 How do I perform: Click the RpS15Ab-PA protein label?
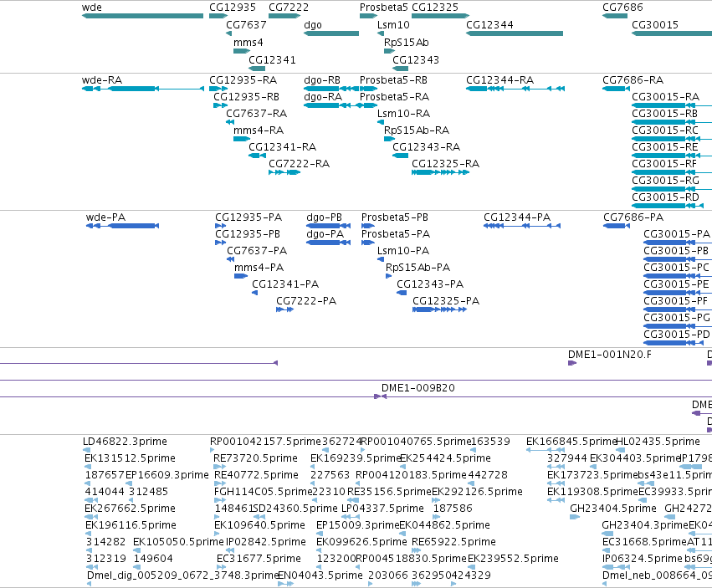[417, 268]
